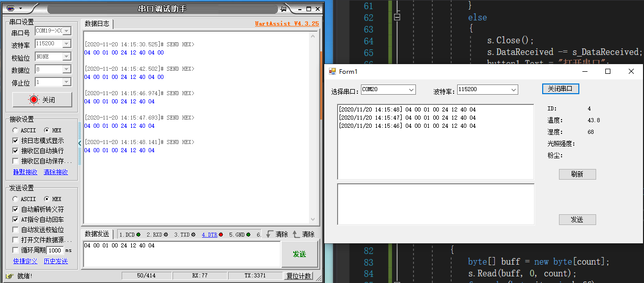Click 关闭串口 button in Form1
The height and width of the screenshot is (283, 644).
pos(561,89)
